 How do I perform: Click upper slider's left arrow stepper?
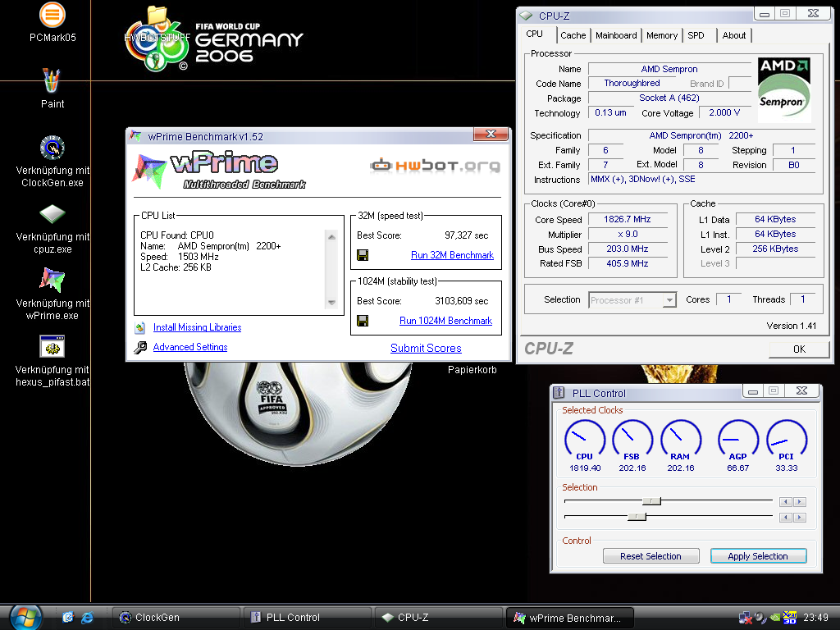(x=785, y=501)
